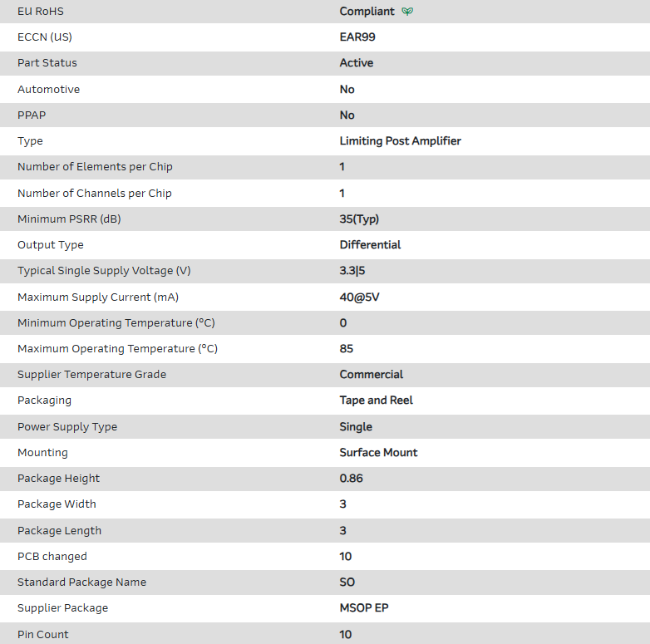This screenshot has width=650, height=644.
Task: Click the 40@5V supply current value
Action: (x=360, y=297)
